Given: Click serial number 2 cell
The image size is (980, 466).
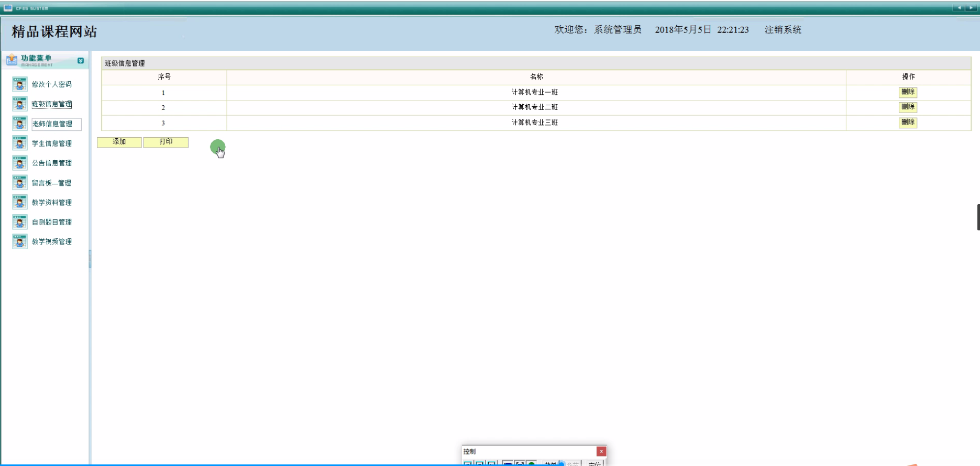Looking at the screenshot, I should pos(164,107).
